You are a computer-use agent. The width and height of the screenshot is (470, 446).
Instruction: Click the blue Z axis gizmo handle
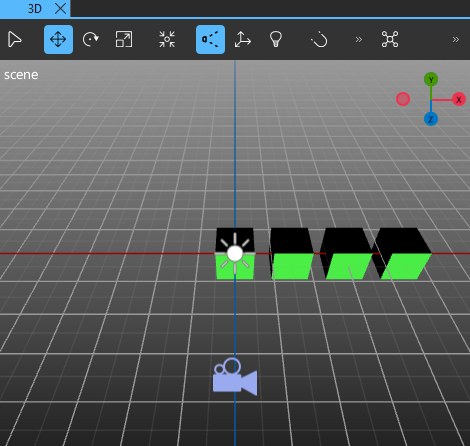pos(431,119)
